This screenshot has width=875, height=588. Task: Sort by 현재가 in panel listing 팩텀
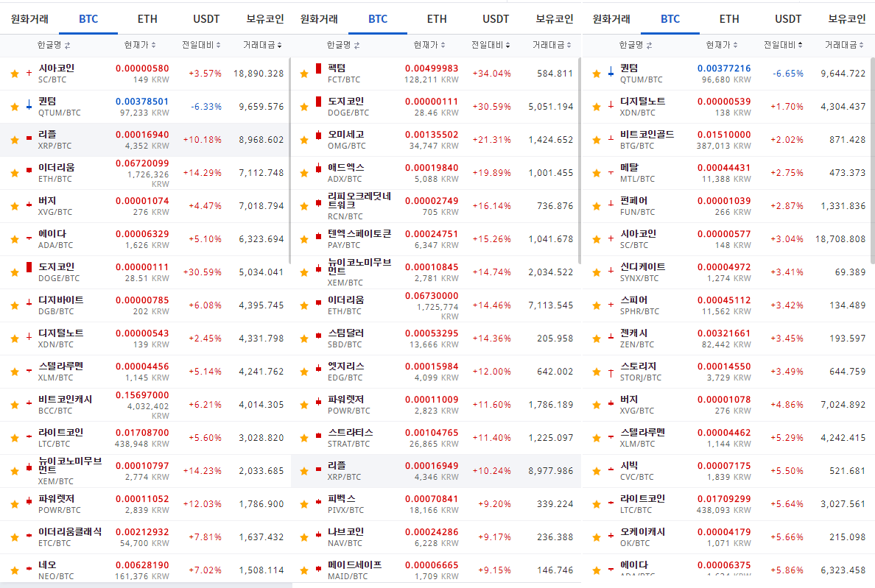[429, 45]
